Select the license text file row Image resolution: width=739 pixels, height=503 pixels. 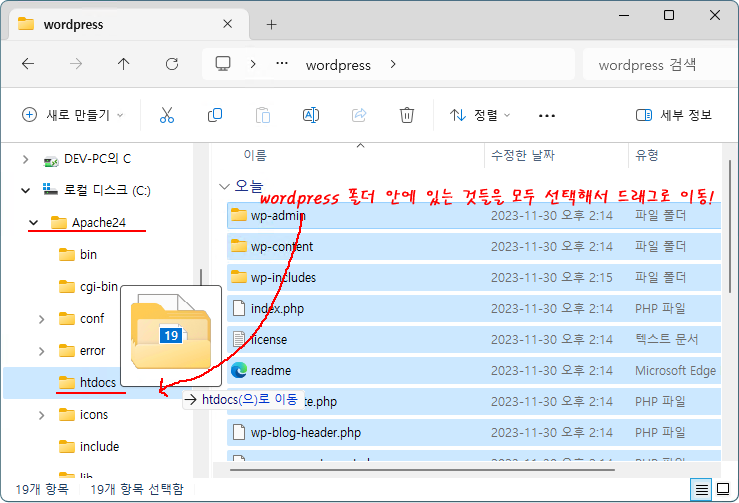coord(474,339)
